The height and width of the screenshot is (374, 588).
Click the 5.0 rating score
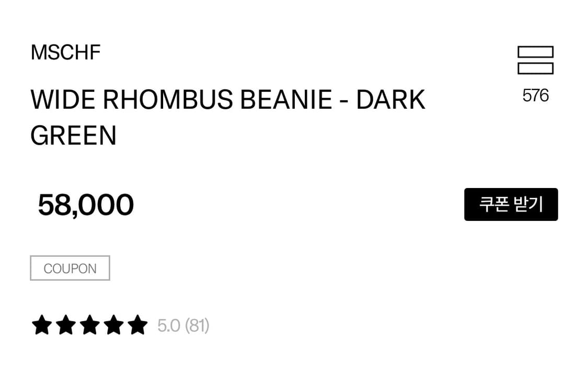169,325
